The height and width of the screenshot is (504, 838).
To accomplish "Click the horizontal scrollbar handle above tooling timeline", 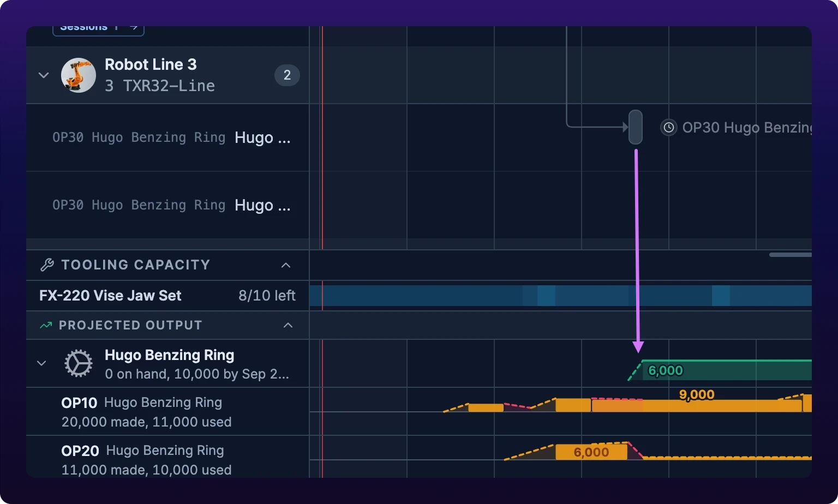I will [791, 255].
